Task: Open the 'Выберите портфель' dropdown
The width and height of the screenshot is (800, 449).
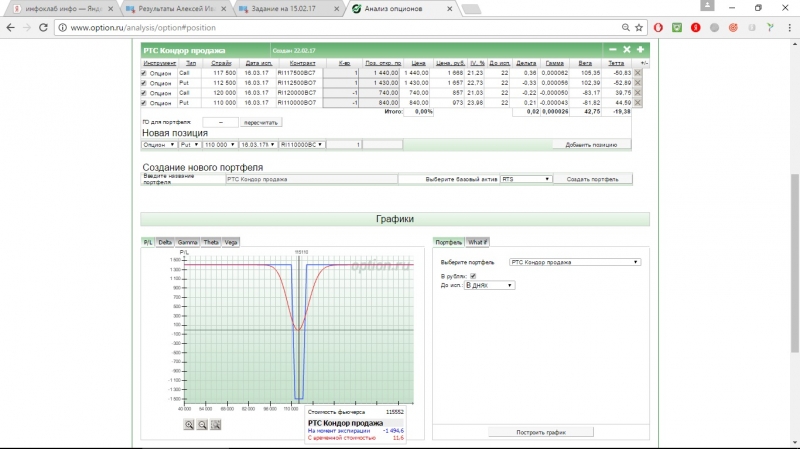Action: (x=574, y=262)
